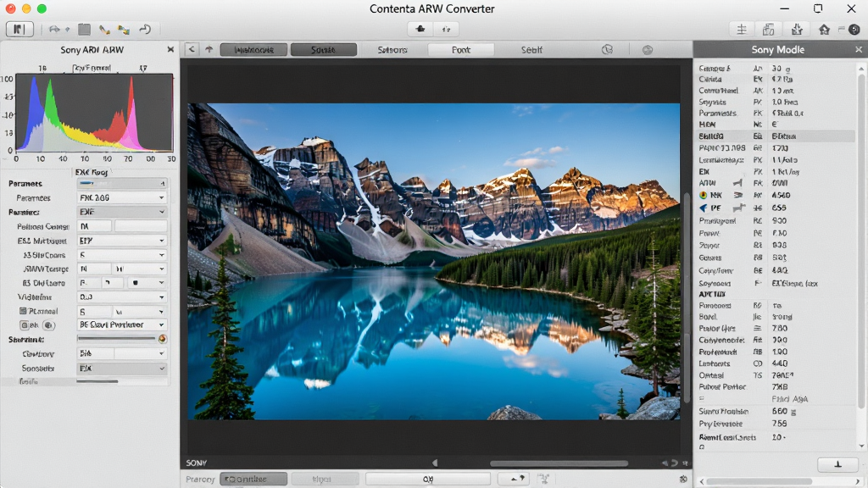The image size is (868, 488).
Task: Click the settings icon at bottom right of preview bar
Action: tap(684, 479)
